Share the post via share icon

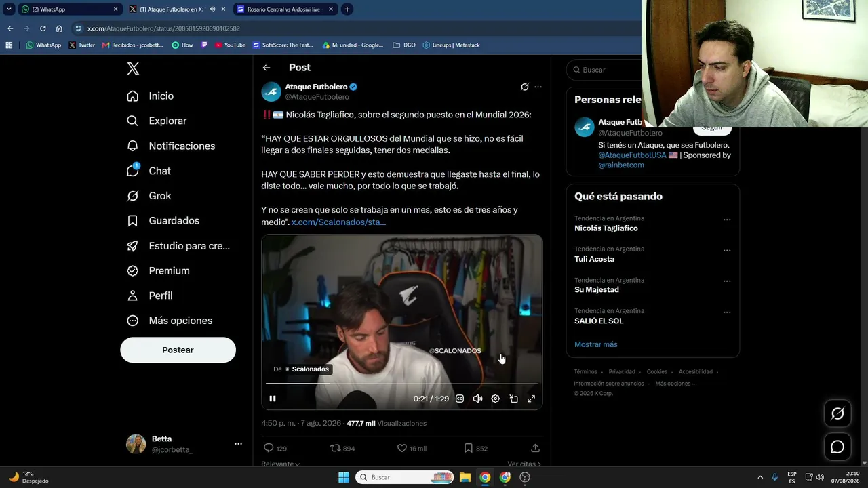tap(535, 448)
